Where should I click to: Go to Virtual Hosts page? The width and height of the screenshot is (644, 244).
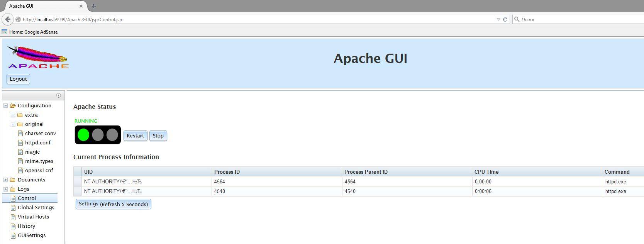pos(33,217)
